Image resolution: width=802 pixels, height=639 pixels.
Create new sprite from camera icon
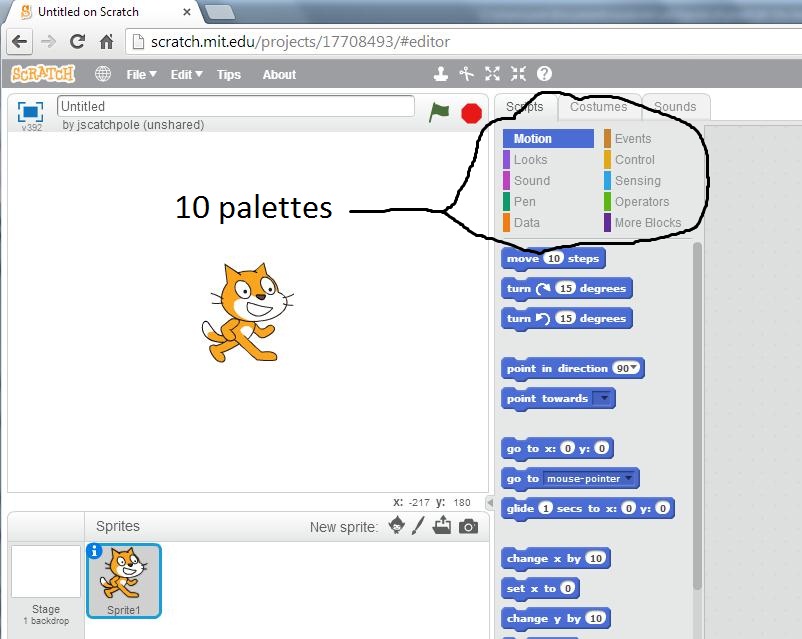pyautogui.click(x=468, y=526)
